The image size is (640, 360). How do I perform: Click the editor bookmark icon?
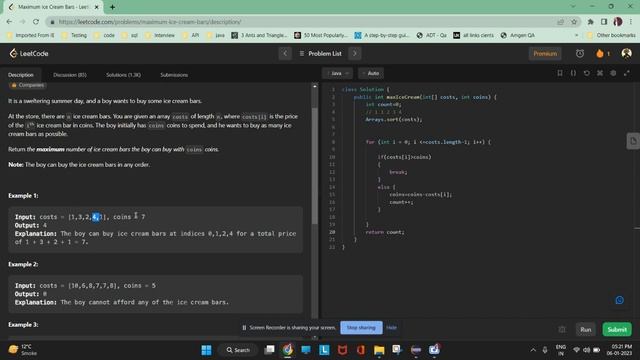click(x=560, y=73)
